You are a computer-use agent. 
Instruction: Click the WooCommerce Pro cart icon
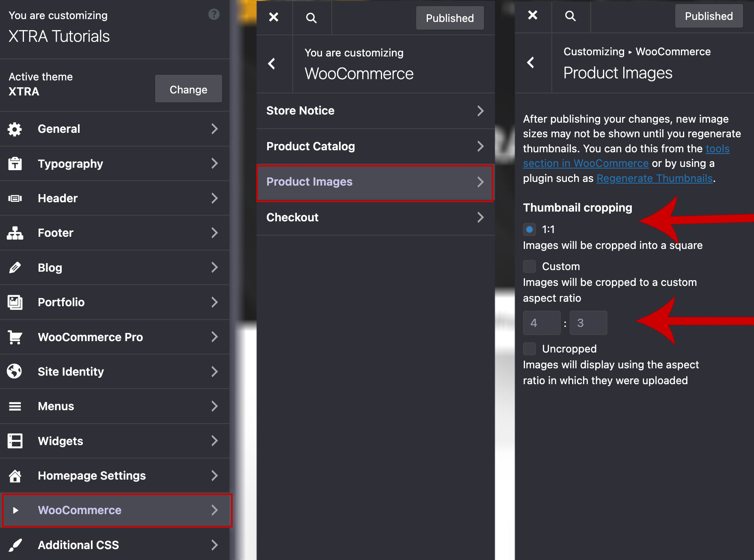click(15, 337)
